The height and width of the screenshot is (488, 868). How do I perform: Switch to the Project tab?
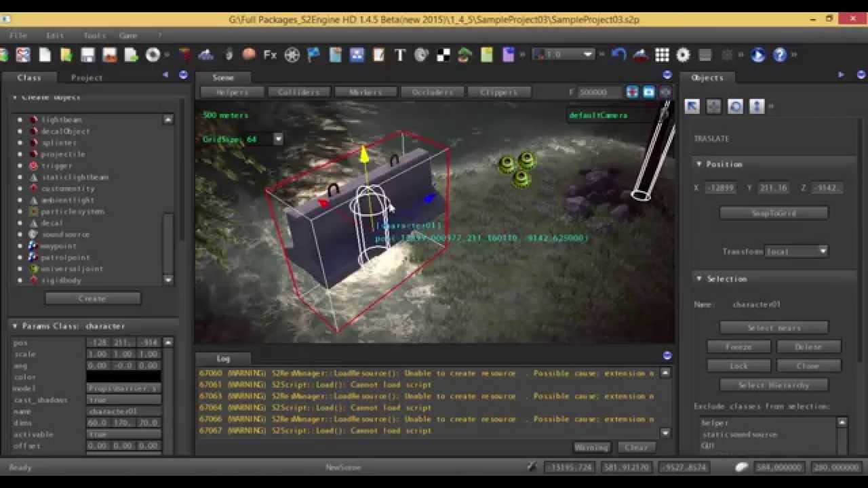pyautogui.click(x=87, y=77)
